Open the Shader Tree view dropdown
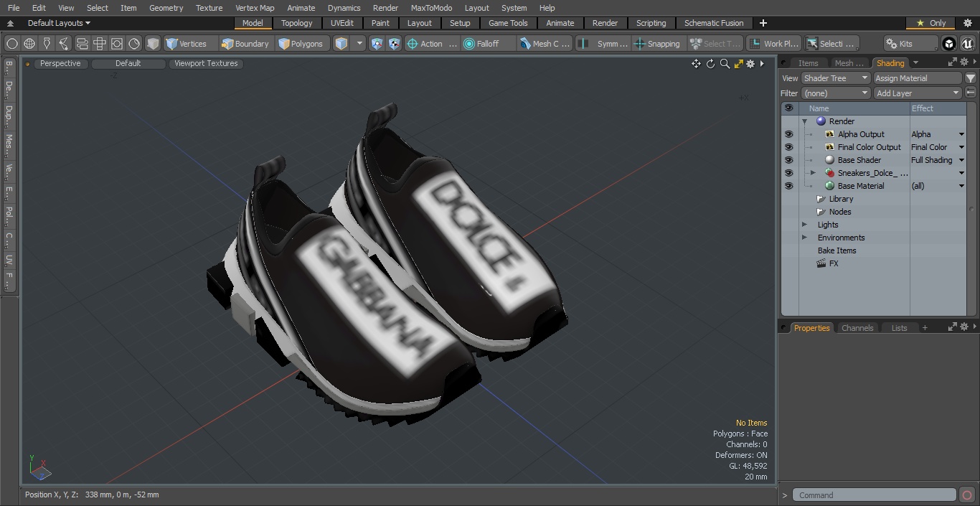 point(836,78)
